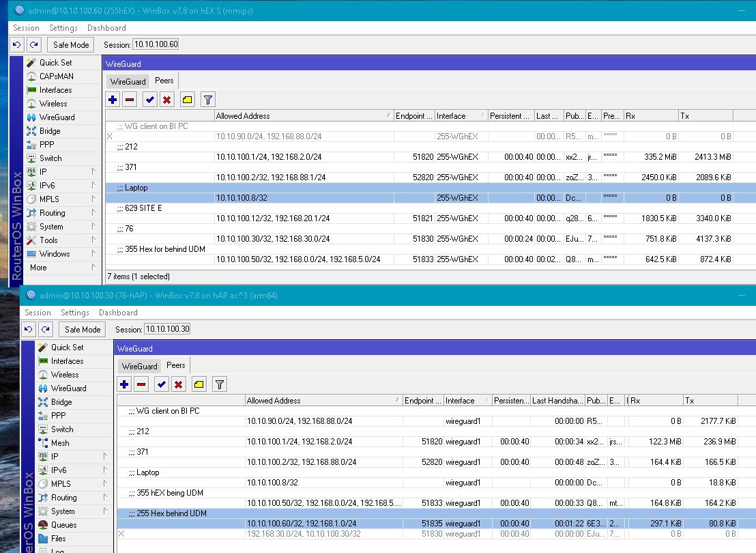Click the blue checkmark Enable icon in 255hEX window
This screenshot has width=756, height=553.
tap(150, 100)
